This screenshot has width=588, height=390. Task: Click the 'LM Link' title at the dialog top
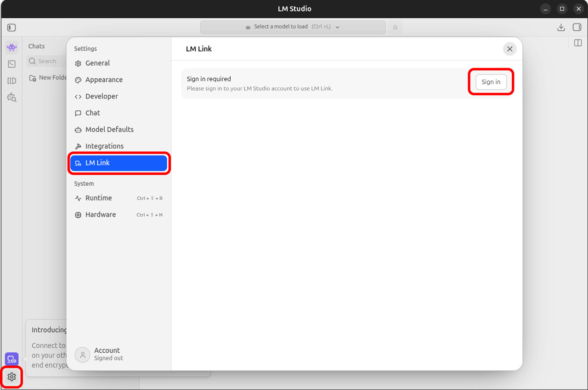coord(199,49)
